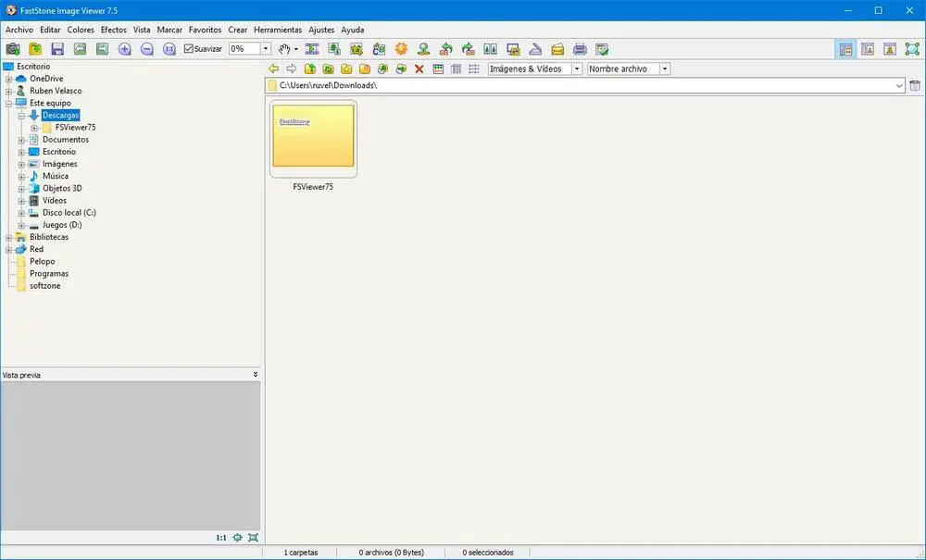Open a file with the folder icon
926x560 pixels.
35,49
